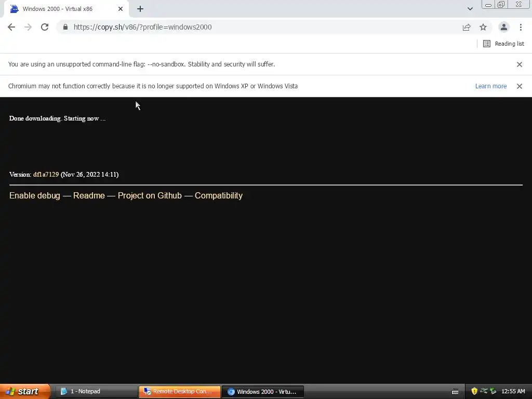
Task: Dismiss the Windows XP unsupported warning
Action: (519, 86)
